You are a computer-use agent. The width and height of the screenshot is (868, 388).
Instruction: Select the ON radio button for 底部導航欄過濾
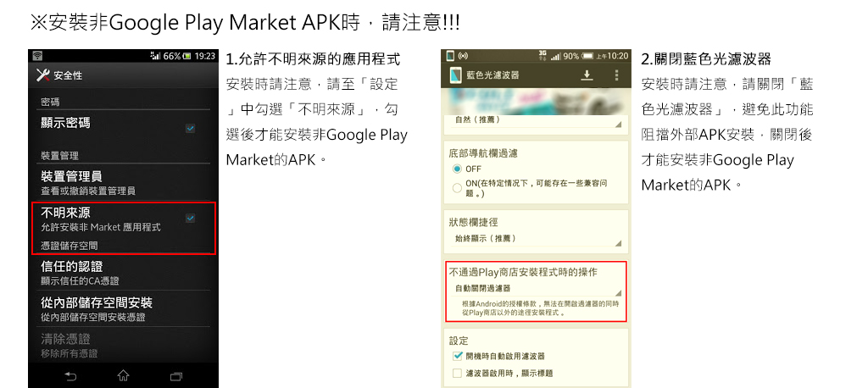[x=457, y=187]
